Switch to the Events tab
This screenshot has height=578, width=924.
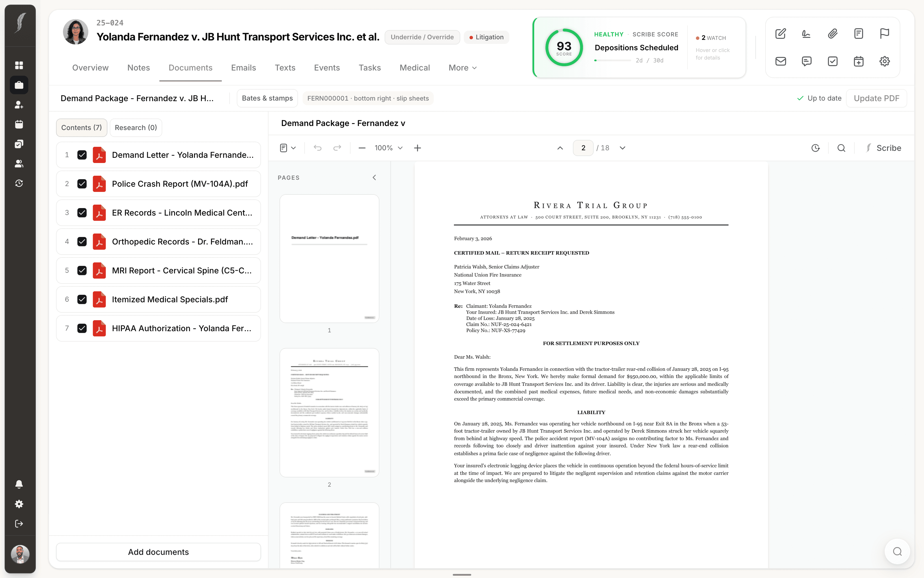tap(327, 68)
